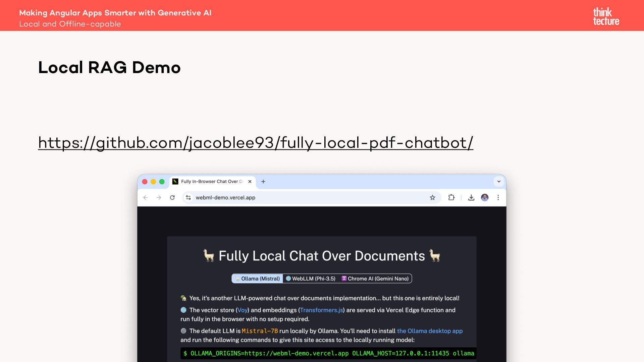This screenshot has height=362, width=644.
Task: Open the Transformers.js link
Action: click(321, 310)
